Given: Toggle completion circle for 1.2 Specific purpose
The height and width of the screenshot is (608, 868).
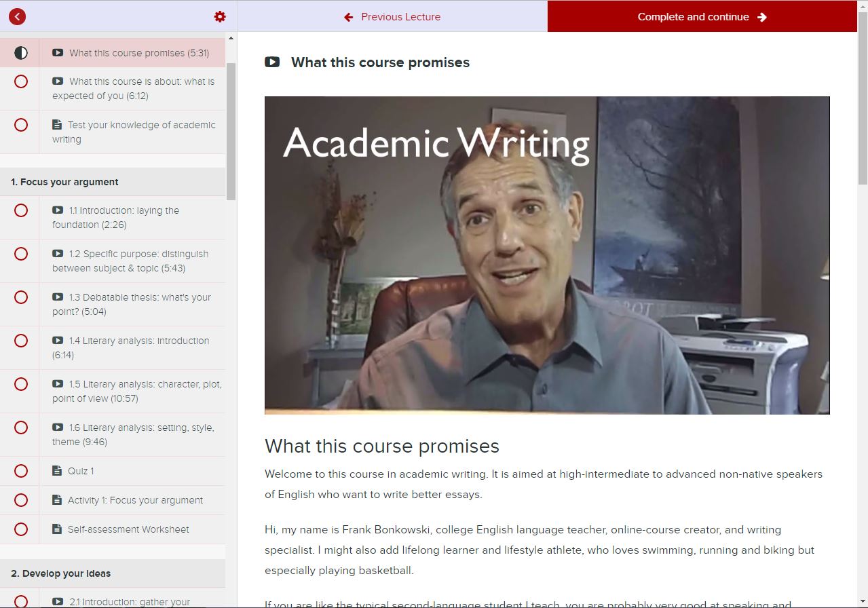Looking at the screenshot, I should pos(21,254).
